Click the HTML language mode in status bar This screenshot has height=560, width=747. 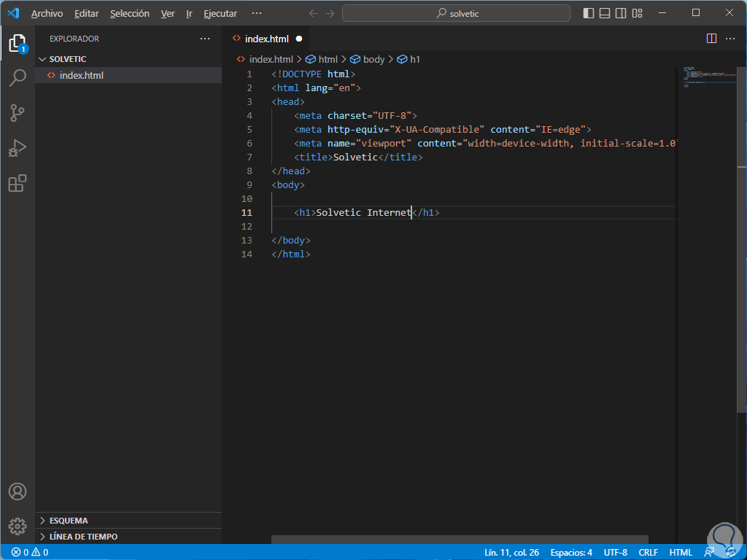[x=681, y=552]
